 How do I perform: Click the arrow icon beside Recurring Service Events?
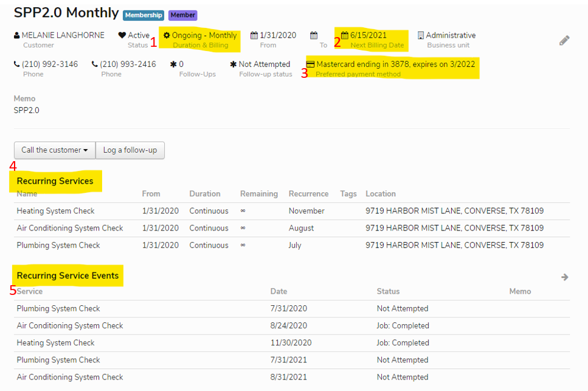click(x=564, y=277)
